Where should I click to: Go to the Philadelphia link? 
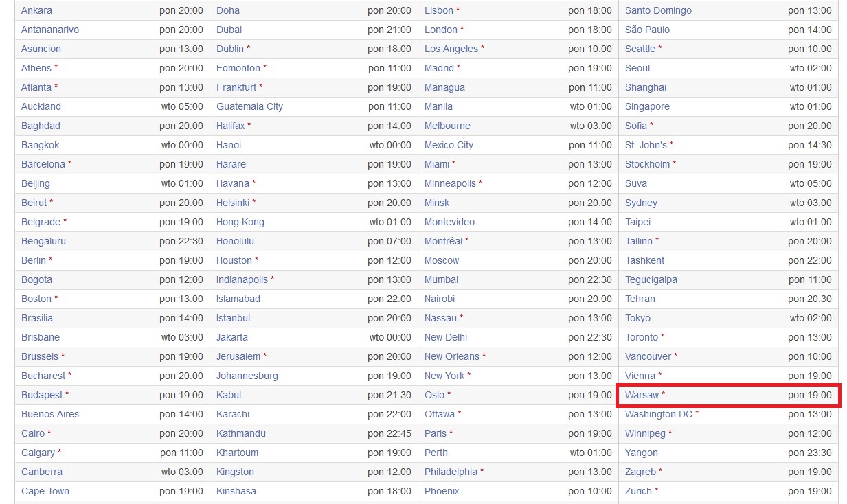pyautogui.click(x=451, y=472)
